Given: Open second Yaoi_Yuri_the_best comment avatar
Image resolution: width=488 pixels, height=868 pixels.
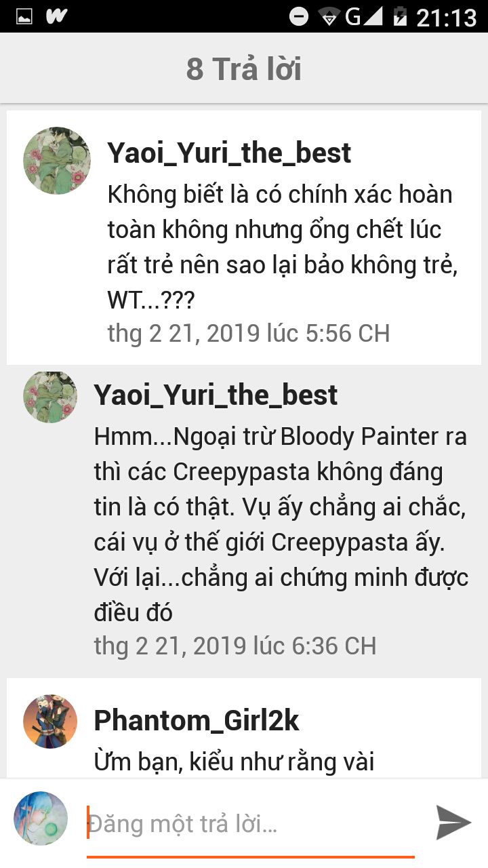Looking at the screenshot, I should pos(50,397).
